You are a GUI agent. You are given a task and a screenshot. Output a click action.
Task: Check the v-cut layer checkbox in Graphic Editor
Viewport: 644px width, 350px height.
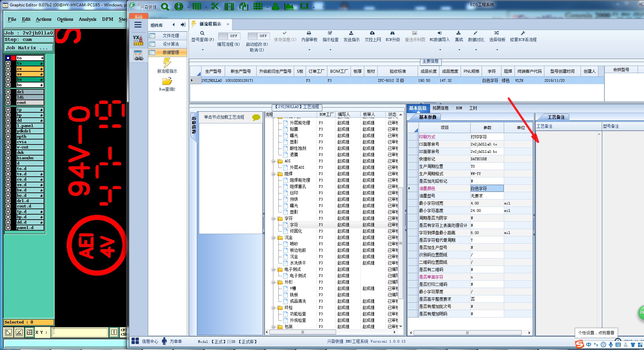pos(8,147)
